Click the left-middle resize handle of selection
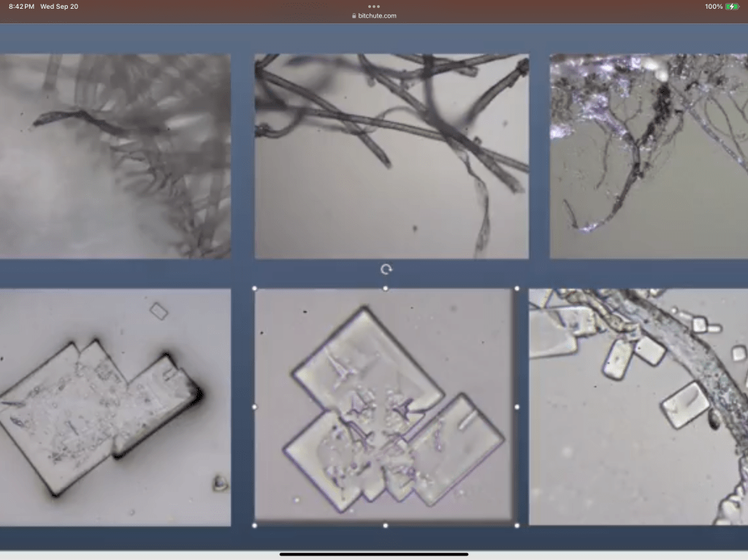The height and width of the screenshot is (560, 748). tap(254, 407)
